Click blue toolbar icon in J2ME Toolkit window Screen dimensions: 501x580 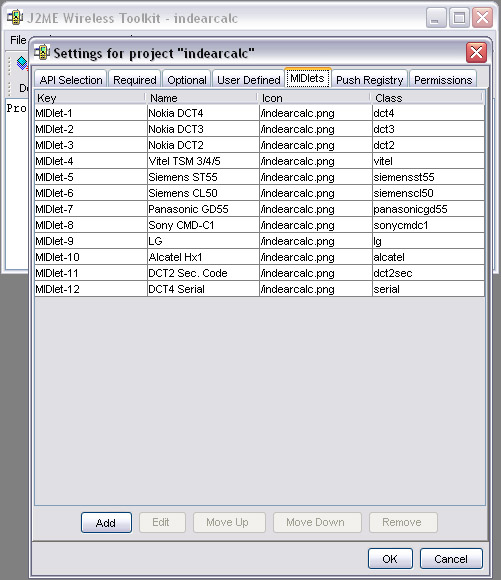(22, 63)
